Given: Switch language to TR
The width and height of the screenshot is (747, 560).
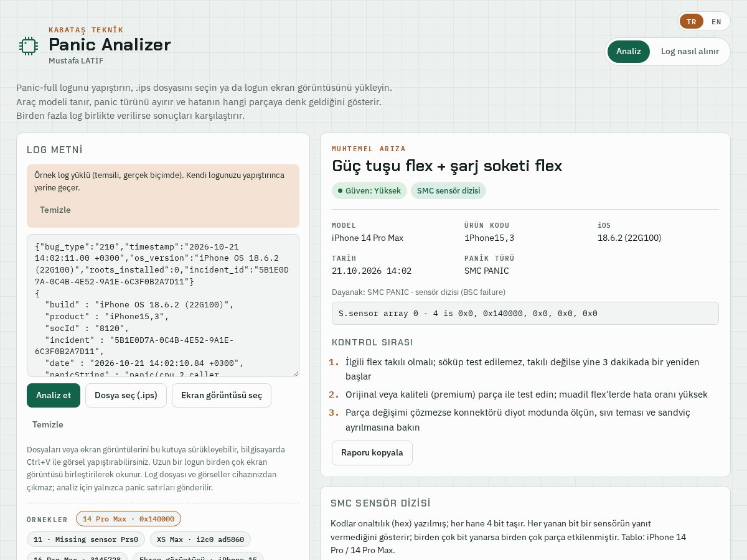Looking at the screenshot, I should click(692, 21).
